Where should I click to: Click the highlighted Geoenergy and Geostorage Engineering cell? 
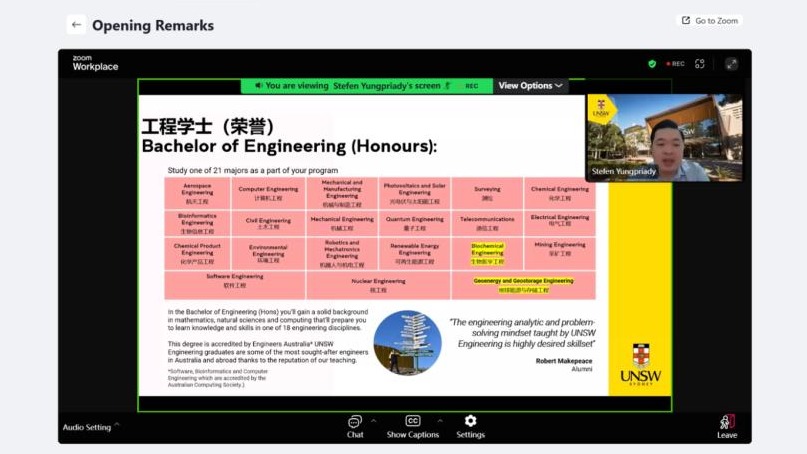[523, 285]
